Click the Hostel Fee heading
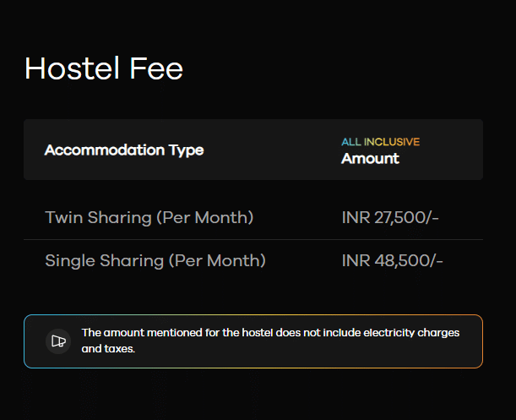The width and height of the screenshot is (516, 420). [103, 68]
